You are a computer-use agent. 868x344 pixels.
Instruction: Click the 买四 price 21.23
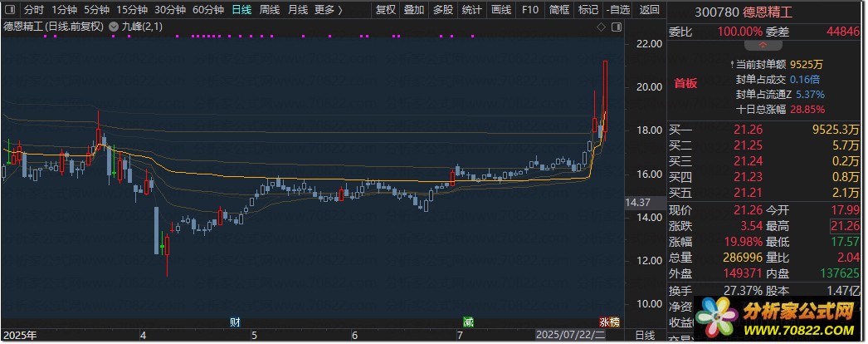749,177
